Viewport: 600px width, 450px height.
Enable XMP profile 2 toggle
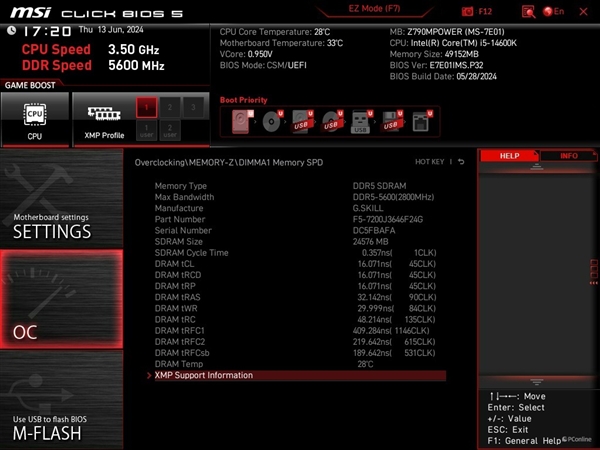[170, 105]
